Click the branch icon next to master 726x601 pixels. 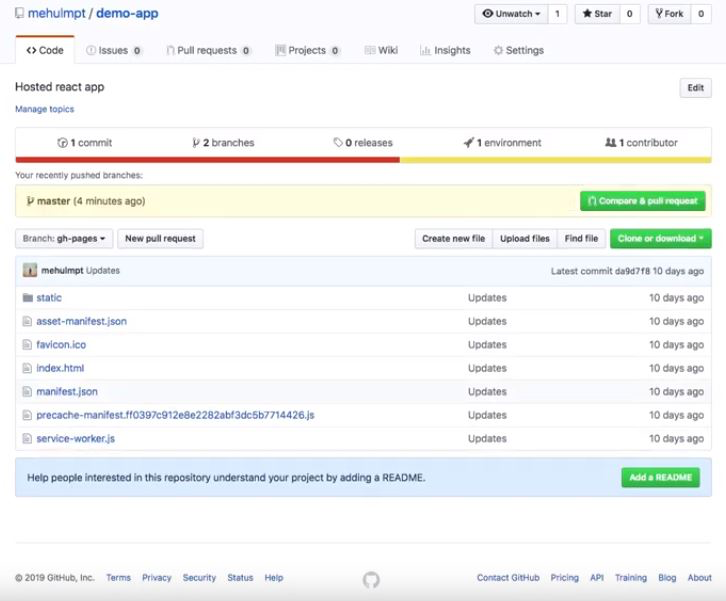[30, 201]
